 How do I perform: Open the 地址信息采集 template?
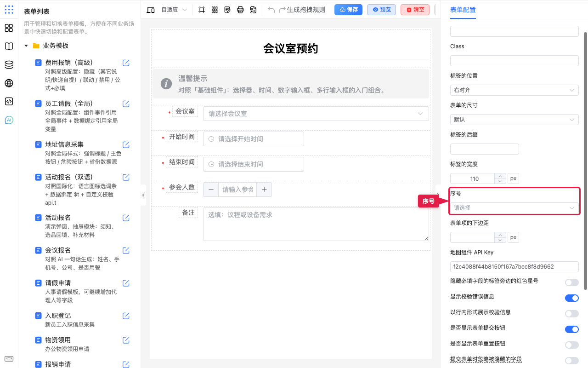coord(64,144)
